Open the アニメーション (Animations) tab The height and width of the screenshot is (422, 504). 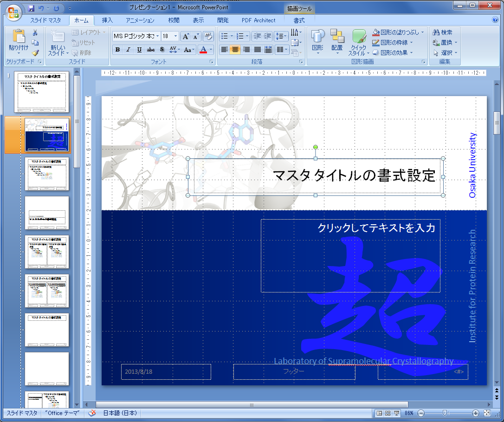[x=140, y=20]
